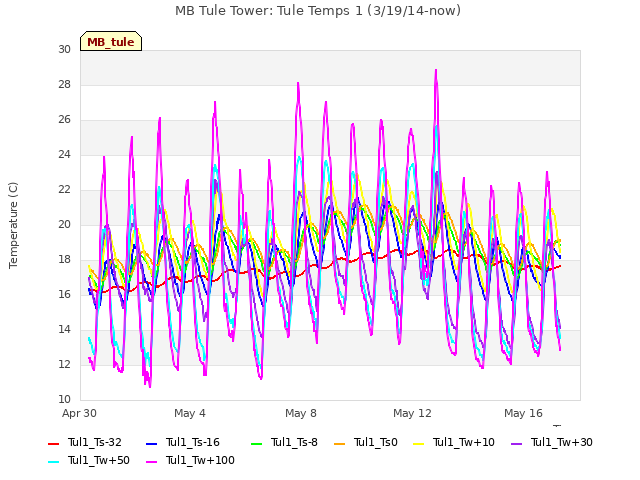Click the blue Tul1_Ts-16 legend swatch

point(151,443)
